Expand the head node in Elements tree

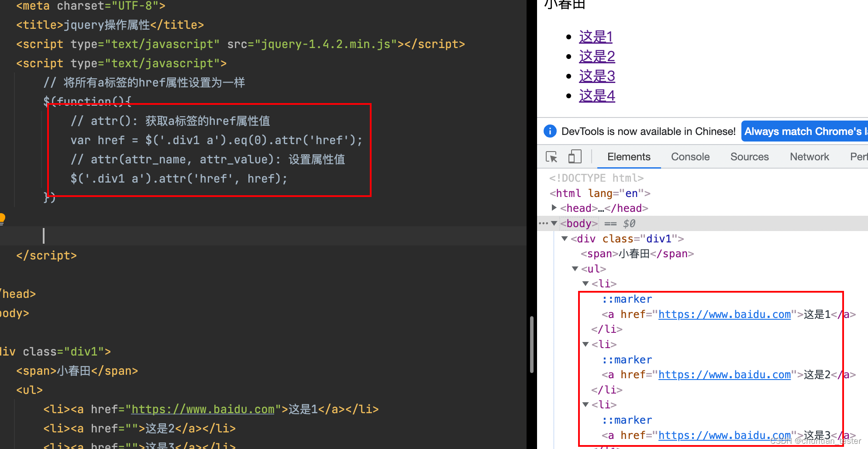click(554, 207)
